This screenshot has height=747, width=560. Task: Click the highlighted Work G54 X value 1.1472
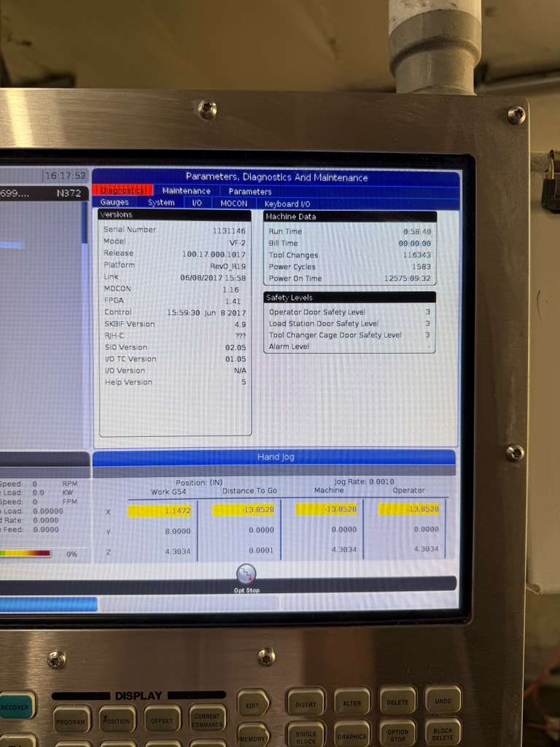pyautogui.click(x=160, y=511)
